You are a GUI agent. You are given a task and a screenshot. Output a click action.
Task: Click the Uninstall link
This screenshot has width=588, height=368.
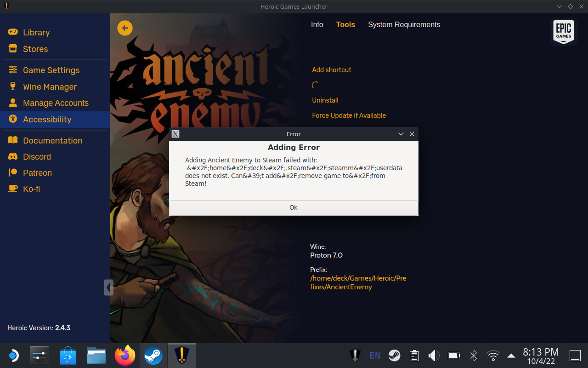click(325, 100)
